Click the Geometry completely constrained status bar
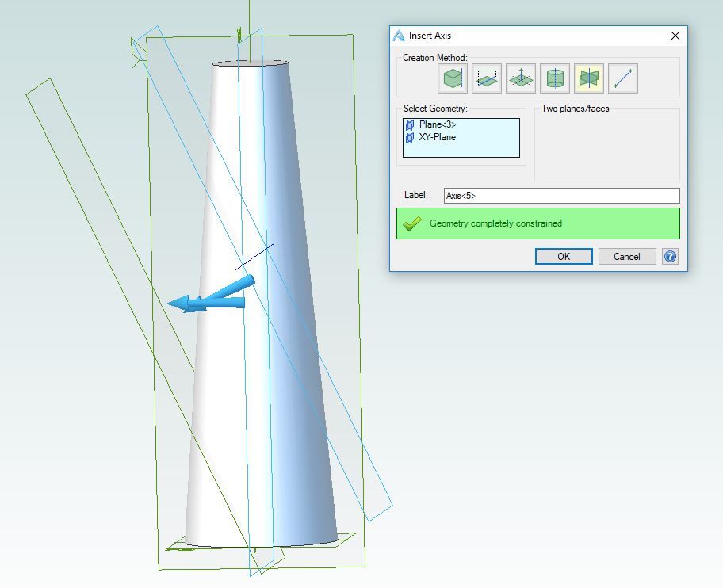 pyautogui.click(x=538, y=223)
